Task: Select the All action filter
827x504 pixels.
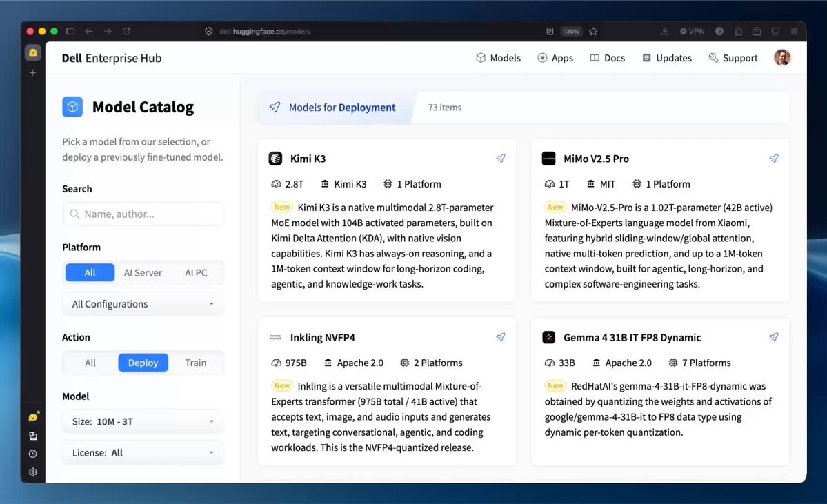Action: coord(90,363)
